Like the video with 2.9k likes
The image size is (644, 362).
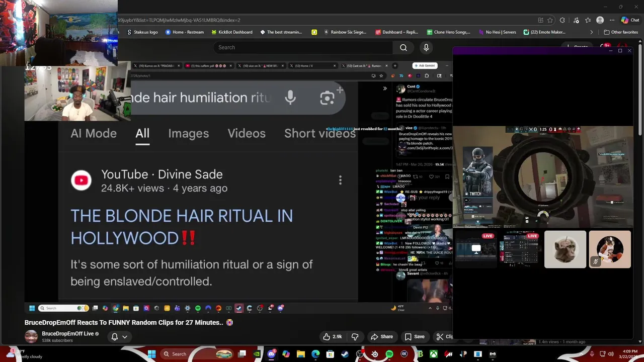click(332, 337)
